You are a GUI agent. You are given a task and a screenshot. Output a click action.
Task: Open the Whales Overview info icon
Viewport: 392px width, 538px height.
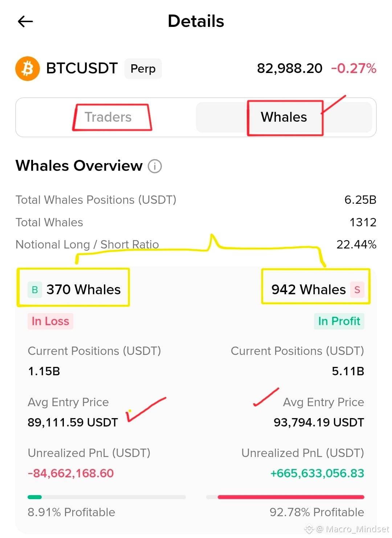coord(155,166)
